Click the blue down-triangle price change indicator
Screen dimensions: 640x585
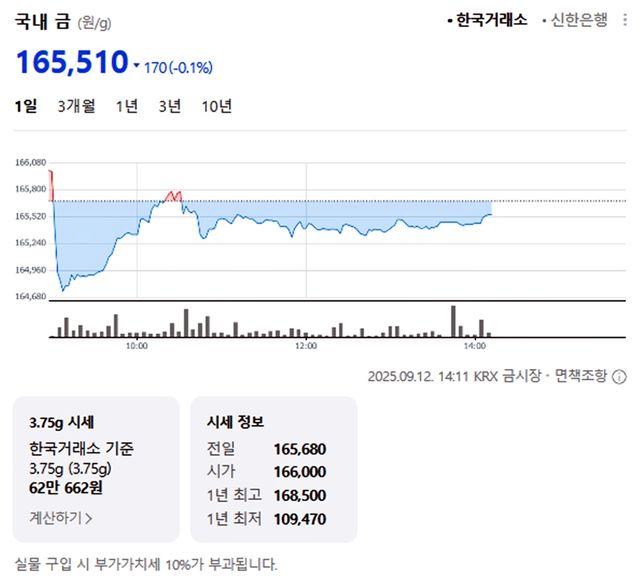pyautogui.click(x=137, y=67)
